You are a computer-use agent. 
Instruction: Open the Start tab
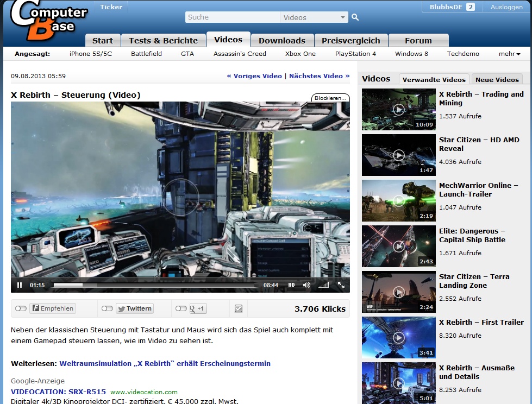tap(103, 40)
